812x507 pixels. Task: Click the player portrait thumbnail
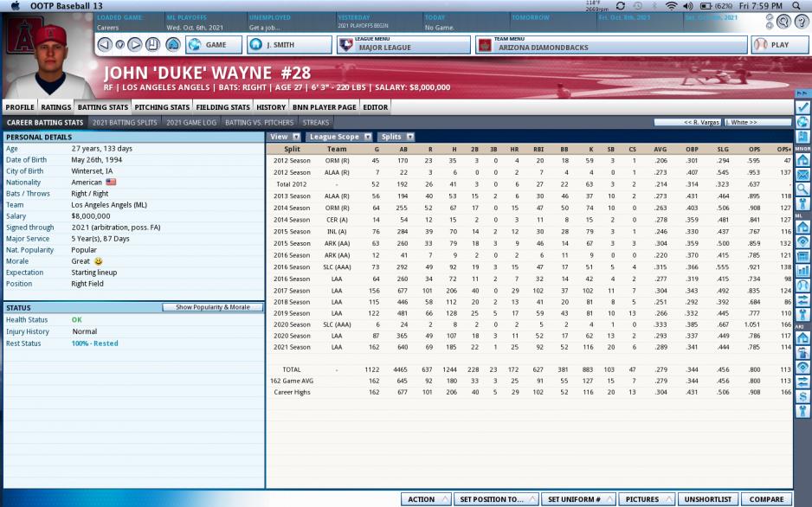[48, 58]
